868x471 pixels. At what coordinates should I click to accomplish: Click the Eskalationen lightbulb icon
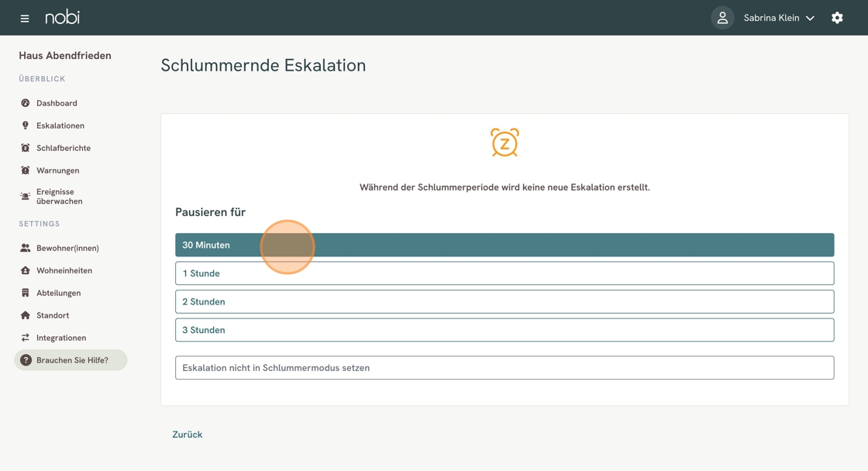[26, 125]
